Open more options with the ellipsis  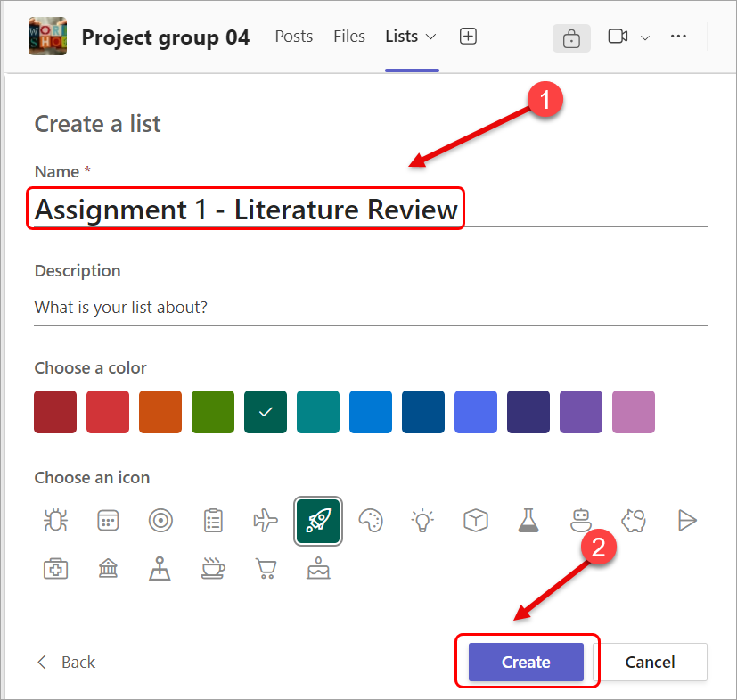(x=678, y=37)
